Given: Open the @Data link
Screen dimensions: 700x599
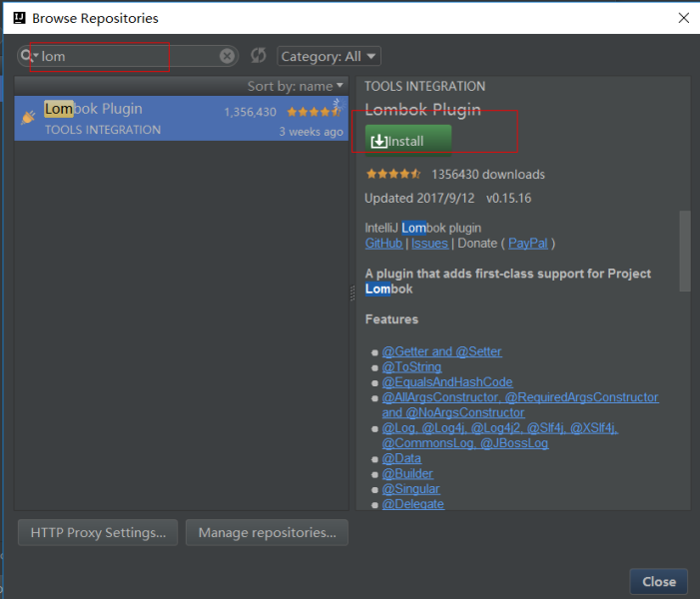Looking at the screenshot, I should 401,458.
